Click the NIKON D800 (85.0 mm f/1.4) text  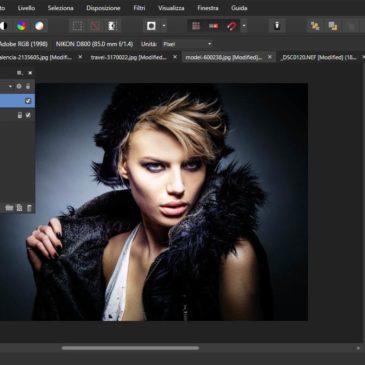coord(94,44)
